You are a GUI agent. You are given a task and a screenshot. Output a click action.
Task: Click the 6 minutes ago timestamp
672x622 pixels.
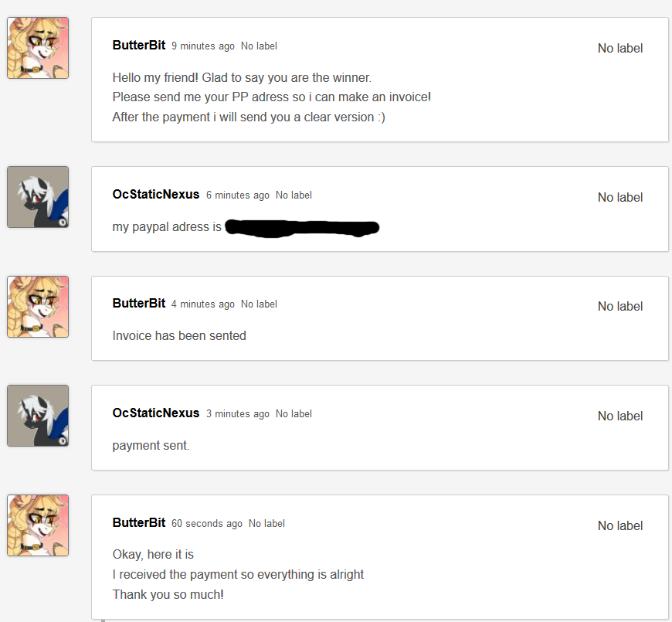(237, 195)
